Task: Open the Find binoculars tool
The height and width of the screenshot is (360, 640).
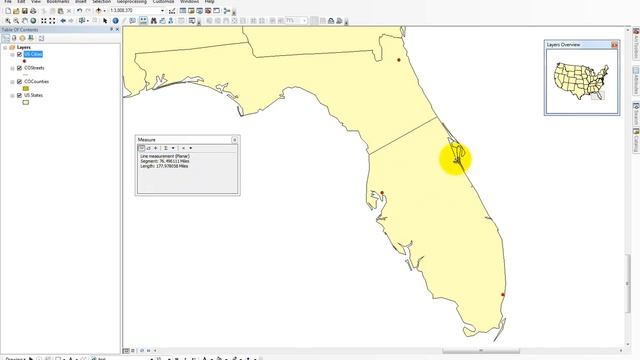Action: coord(154,21)
